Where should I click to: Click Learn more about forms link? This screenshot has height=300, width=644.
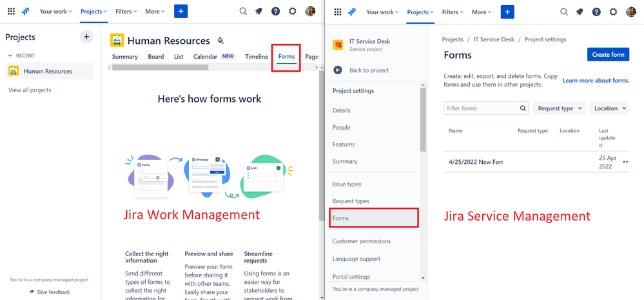point(596,81)
